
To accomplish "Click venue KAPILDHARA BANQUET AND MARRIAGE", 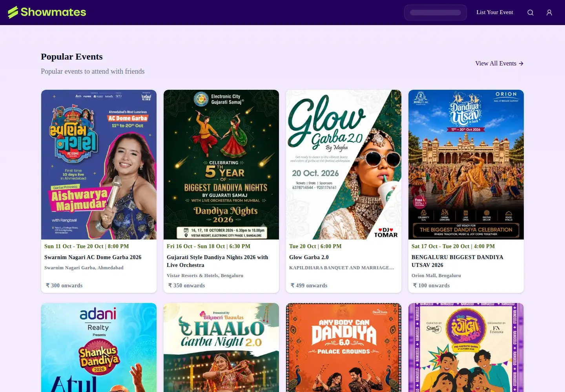I will coord(342,268).
